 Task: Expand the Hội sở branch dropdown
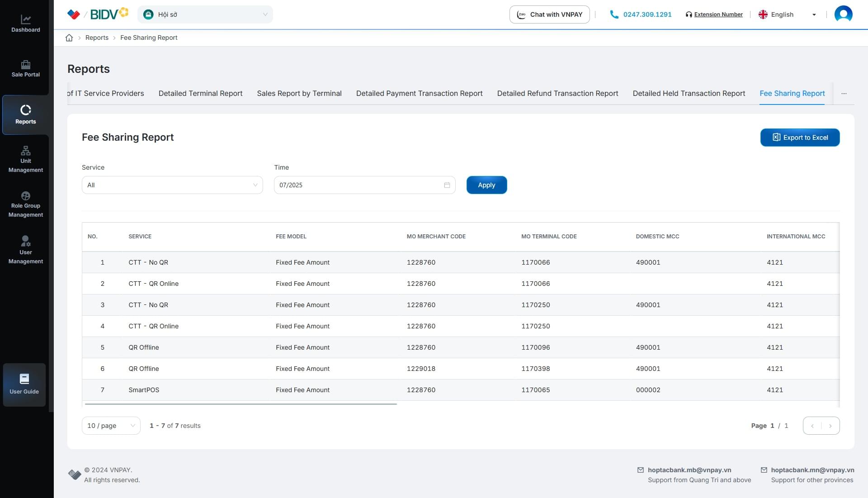pyautogui.click(x=205, y=14)
